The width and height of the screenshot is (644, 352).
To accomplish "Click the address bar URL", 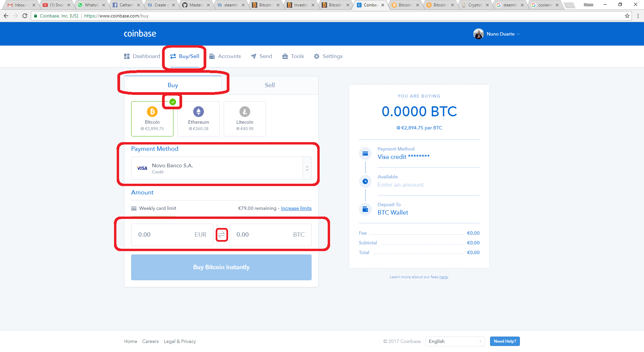I will (x=116, y=16).
